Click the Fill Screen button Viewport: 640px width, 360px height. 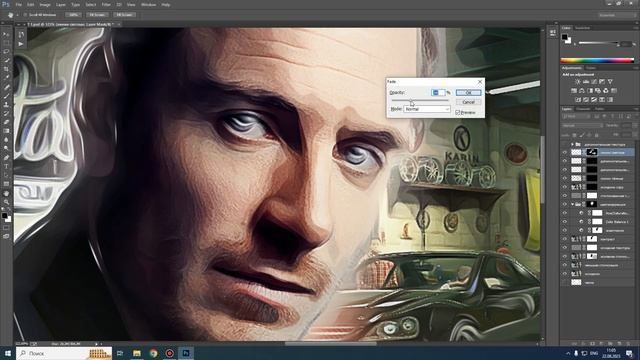124,15
